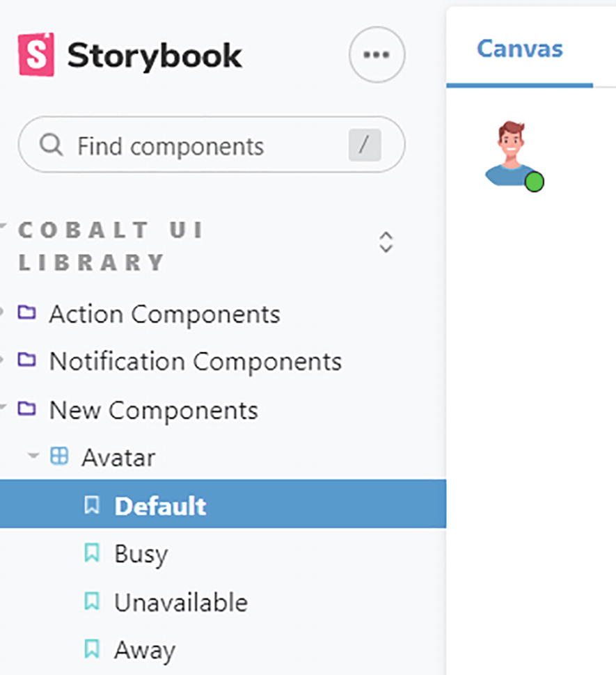Click the Notification Components folder icon

point(26,360)
